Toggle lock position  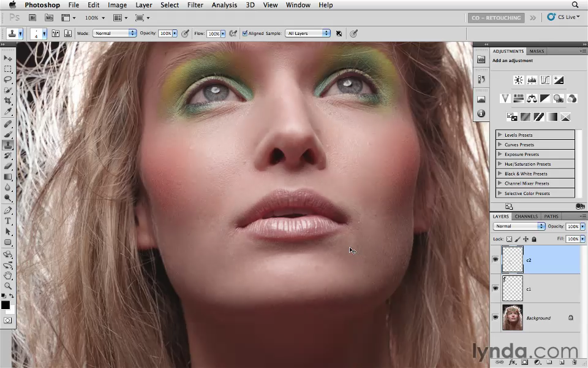point(526,239)
